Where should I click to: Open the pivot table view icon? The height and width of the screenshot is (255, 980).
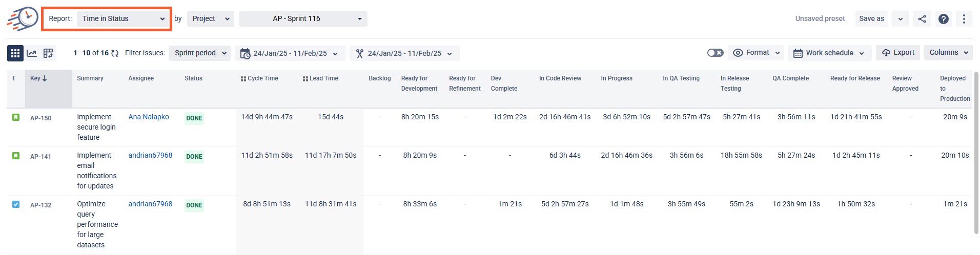[48, 53]
